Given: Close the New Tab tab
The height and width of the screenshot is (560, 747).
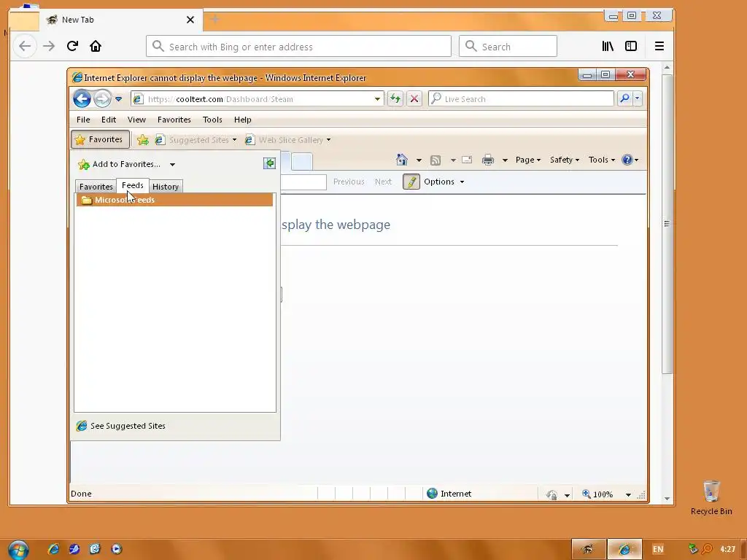Looking at the screenshot, I should coord(190,20).
